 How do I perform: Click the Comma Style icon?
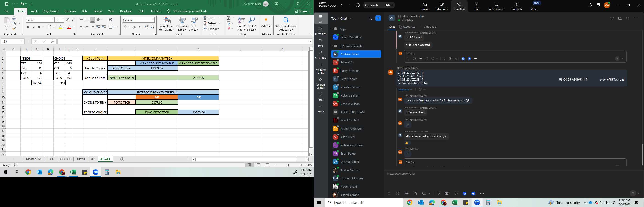pyautogui.click(x=140, y=27)
